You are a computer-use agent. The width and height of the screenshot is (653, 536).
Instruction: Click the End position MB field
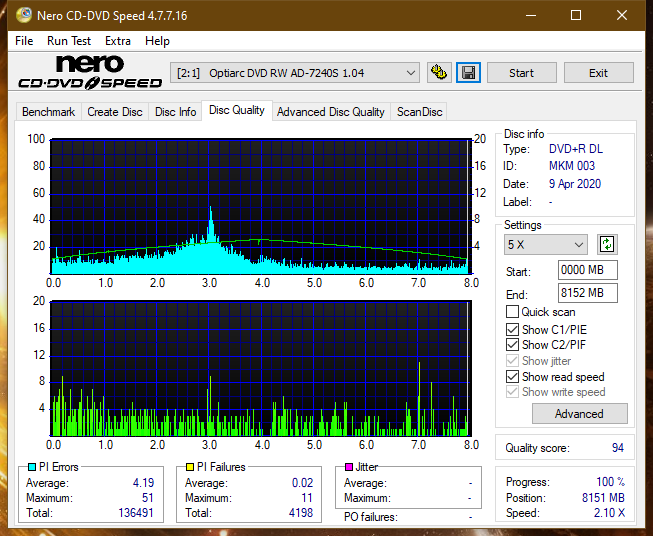tap(587, 293)
